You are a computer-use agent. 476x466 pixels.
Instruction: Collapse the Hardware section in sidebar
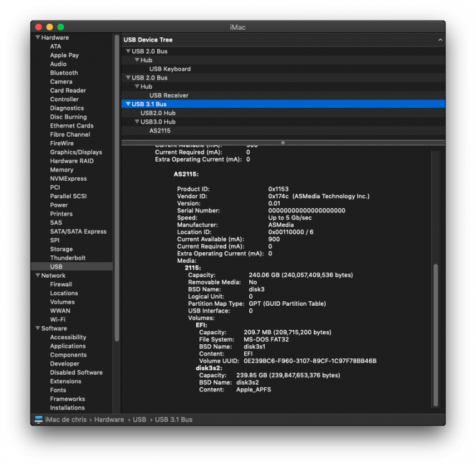(x=38, y=37)
